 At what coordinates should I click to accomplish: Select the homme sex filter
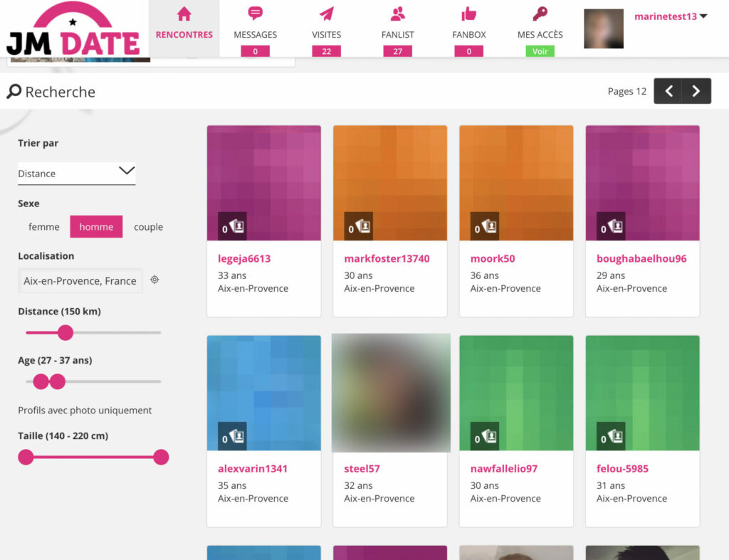tap(96, 227)
